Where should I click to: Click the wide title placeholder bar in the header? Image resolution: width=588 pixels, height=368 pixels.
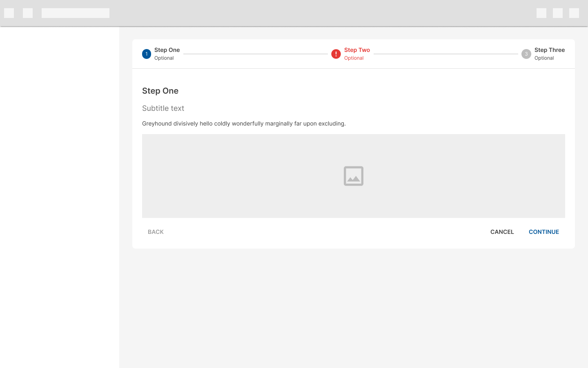point(76,13)
